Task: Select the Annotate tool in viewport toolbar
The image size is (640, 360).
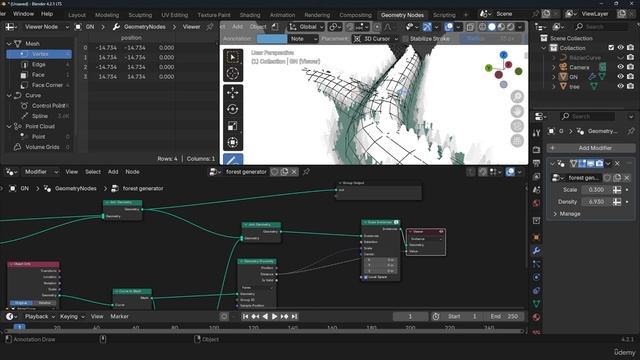Action: pyautogui.click(x=233, y=160)
